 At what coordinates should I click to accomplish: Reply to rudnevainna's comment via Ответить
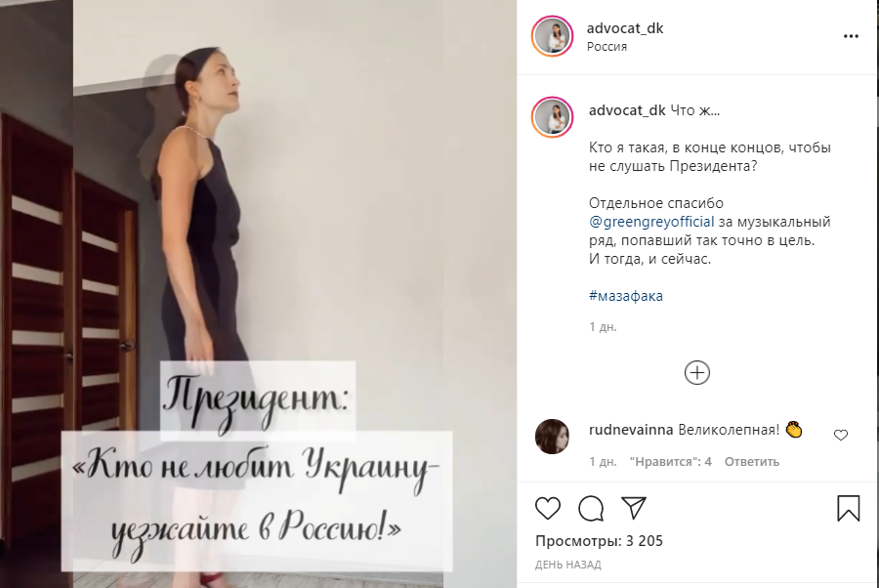752,462
